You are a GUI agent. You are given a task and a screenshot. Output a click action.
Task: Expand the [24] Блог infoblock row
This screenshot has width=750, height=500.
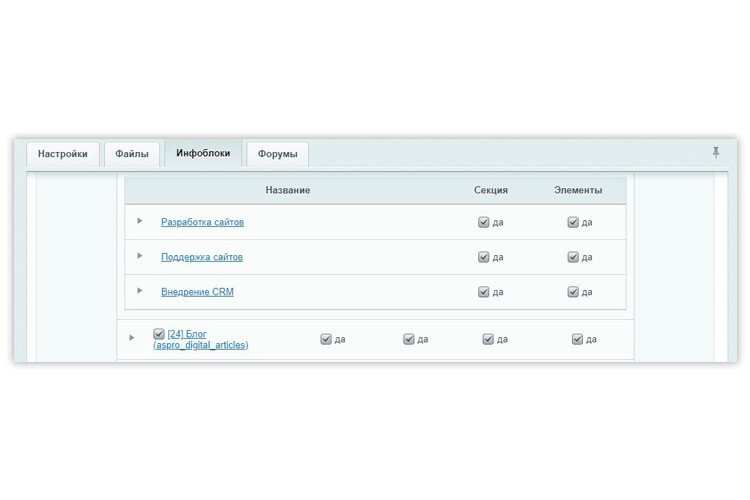(132, 338)
